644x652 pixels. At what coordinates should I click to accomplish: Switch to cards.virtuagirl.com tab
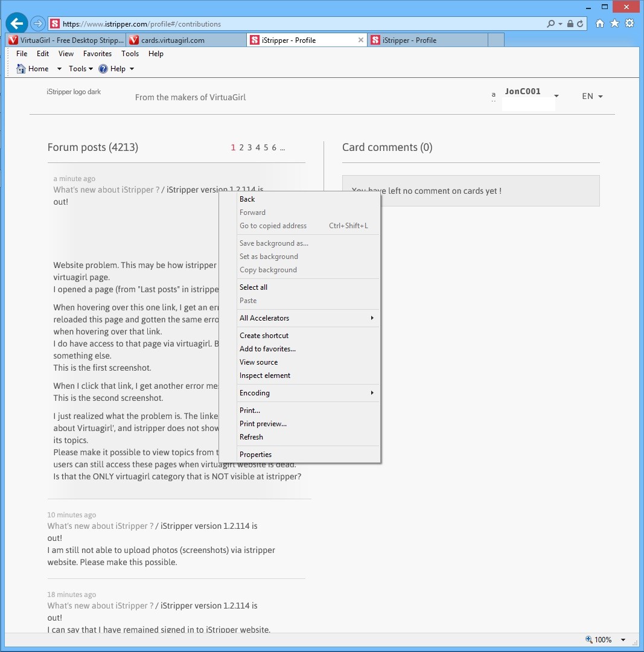pos(186,40)
